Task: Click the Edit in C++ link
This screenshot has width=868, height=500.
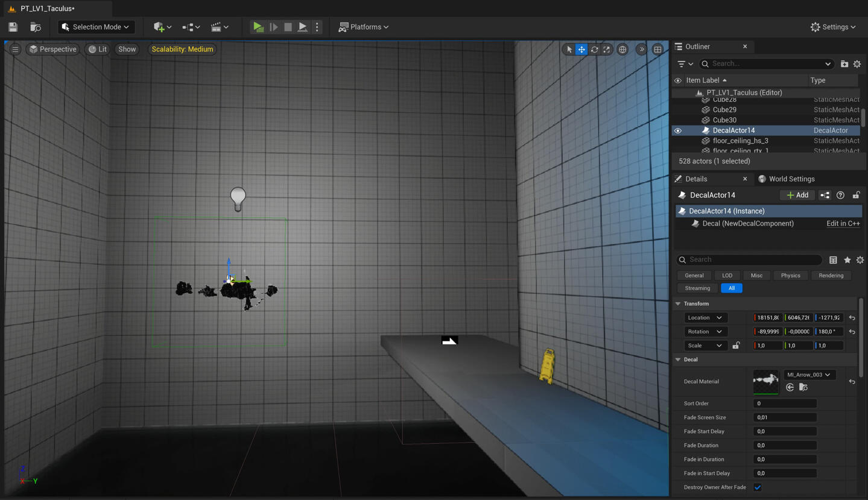Action: [x=843, y=224]
